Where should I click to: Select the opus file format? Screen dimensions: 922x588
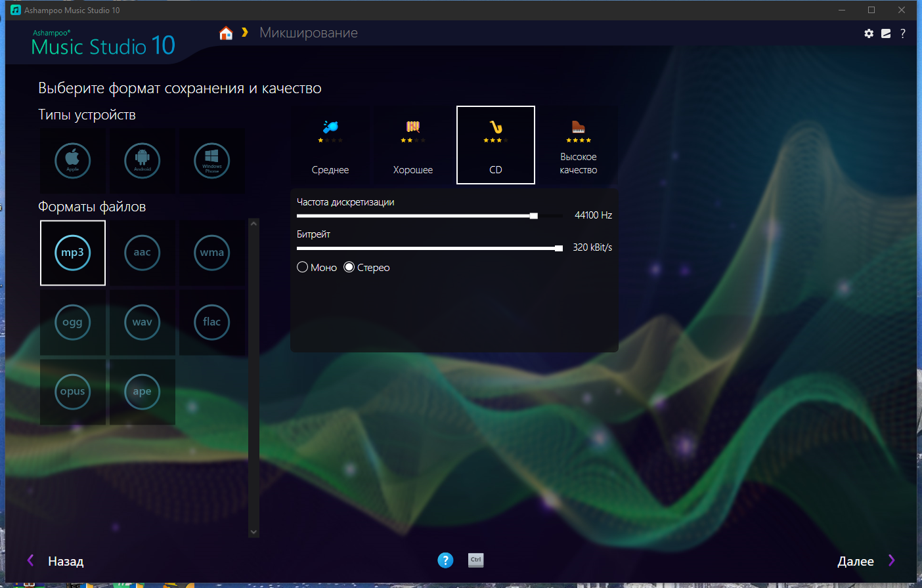click(x=72, y=392)
